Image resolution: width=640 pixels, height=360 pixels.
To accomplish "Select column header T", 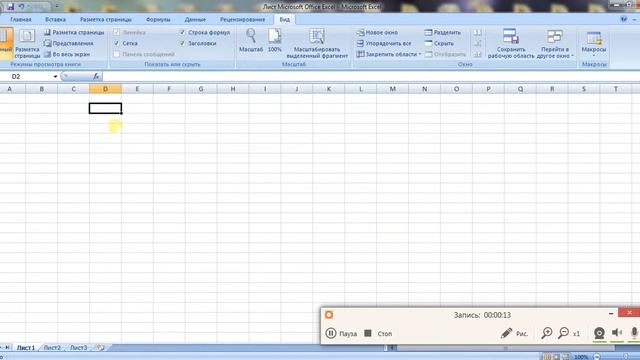I will click(616, 89).
